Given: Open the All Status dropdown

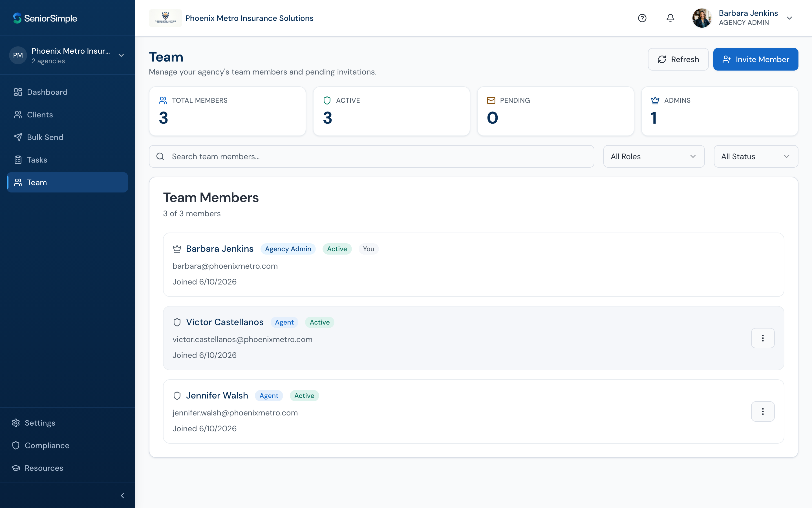Looking at the screenshot, I should (x=756, y=157).
